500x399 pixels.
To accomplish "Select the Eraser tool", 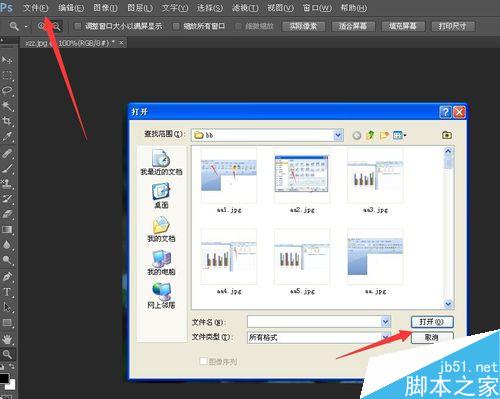I will click(x=7, y=214).
